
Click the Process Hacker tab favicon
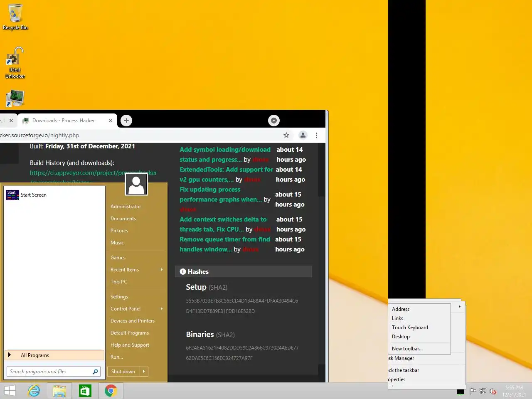pyautogui.click(x=26, y=121)
